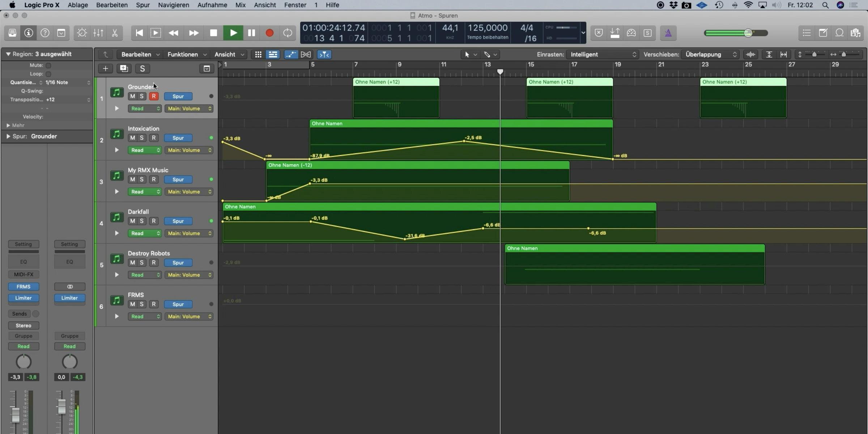Select the scissors editor icon

tap(115, 33)
